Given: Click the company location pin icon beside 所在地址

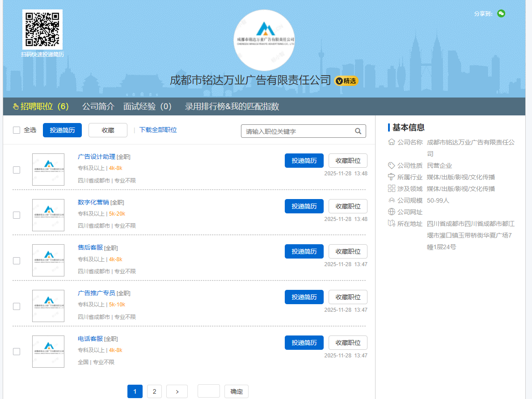Looking at the screenshot, I should click(x=391, y=223).
